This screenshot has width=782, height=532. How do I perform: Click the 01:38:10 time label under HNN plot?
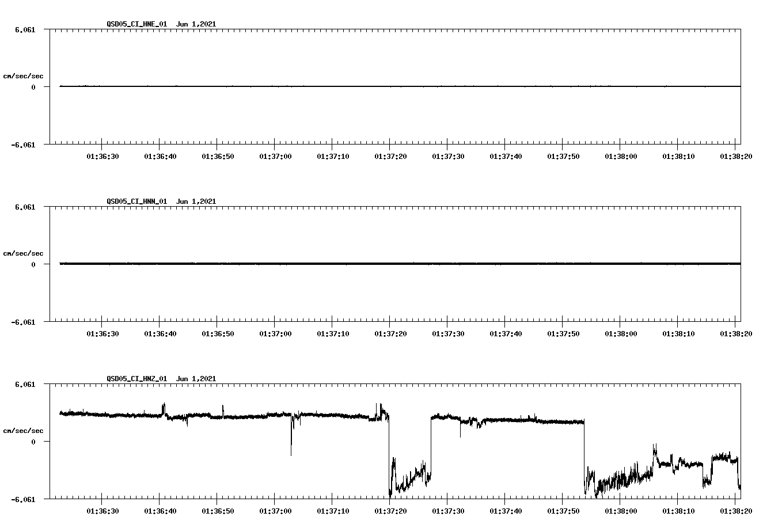[678, 333]
